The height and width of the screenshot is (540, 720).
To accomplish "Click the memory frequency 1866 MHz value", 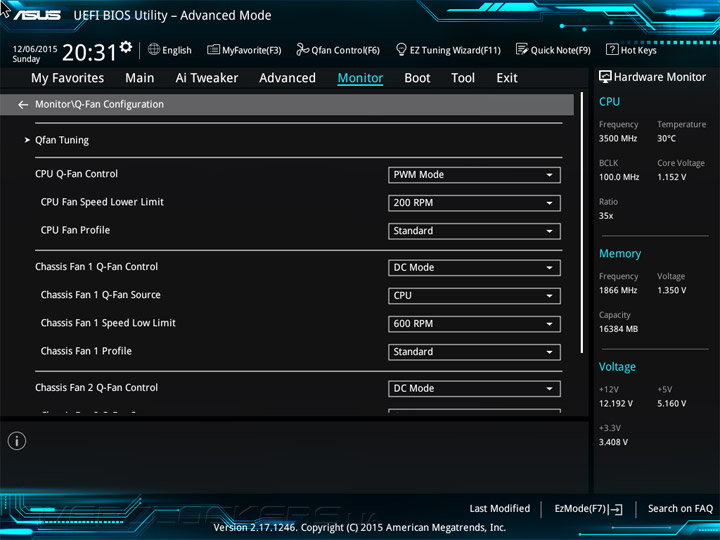I will [x=618, y=290].
